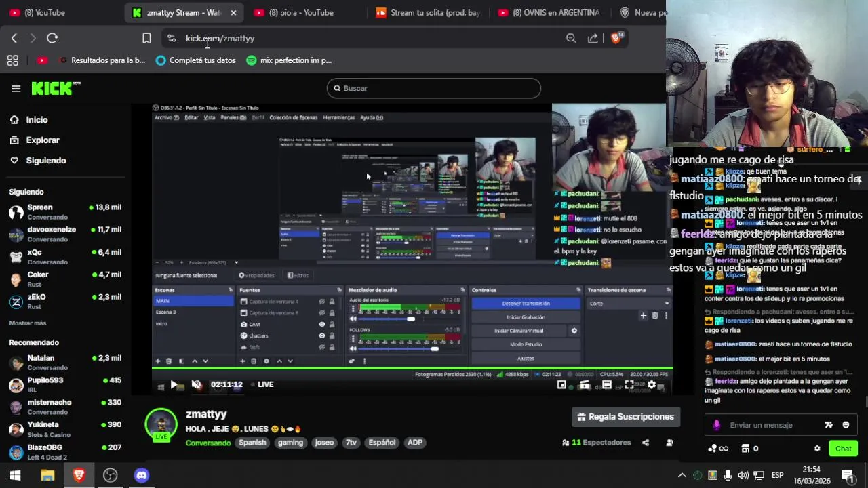Open the browser zoom icon
The image size is (868, 488).
pyautogui.click(x=571, y=38)
